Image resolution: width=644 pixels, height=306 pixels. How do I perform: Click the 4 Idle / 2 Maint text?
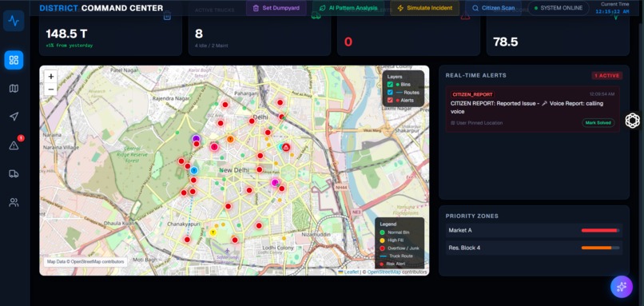(x=212, y=46)
